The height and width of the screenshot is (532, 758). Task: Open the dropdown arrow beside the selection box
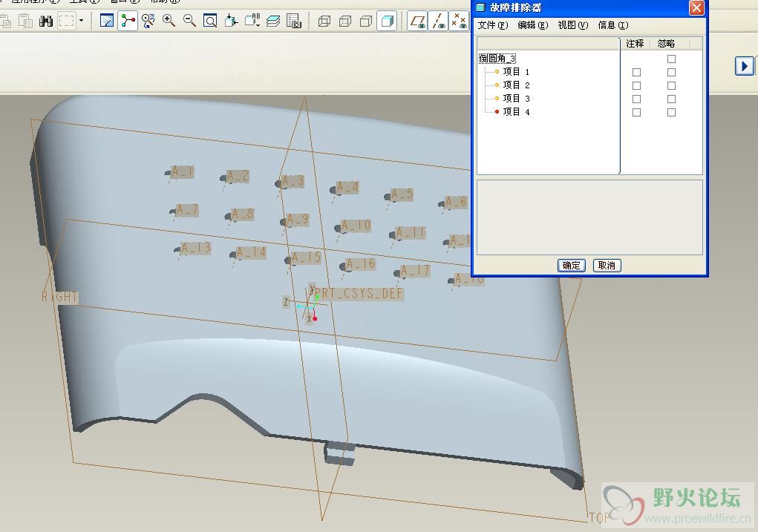(x=81, y=21)
